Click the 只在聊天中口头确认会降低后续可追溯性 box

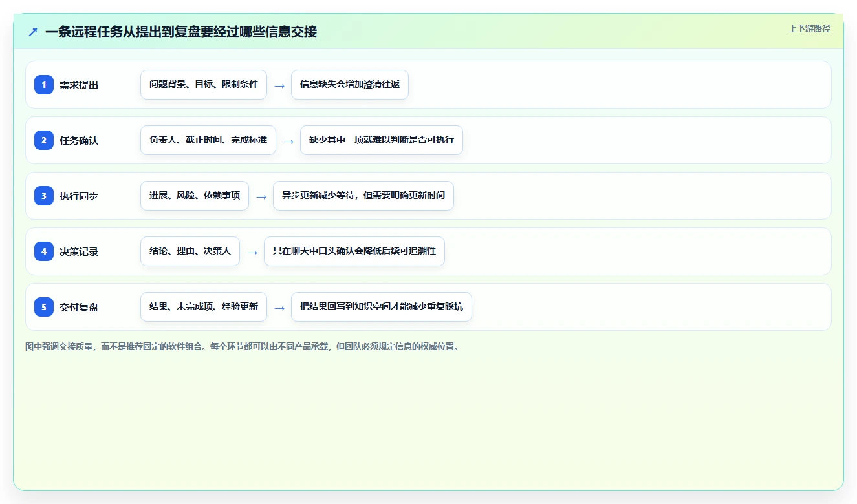(x=354, y=251)
